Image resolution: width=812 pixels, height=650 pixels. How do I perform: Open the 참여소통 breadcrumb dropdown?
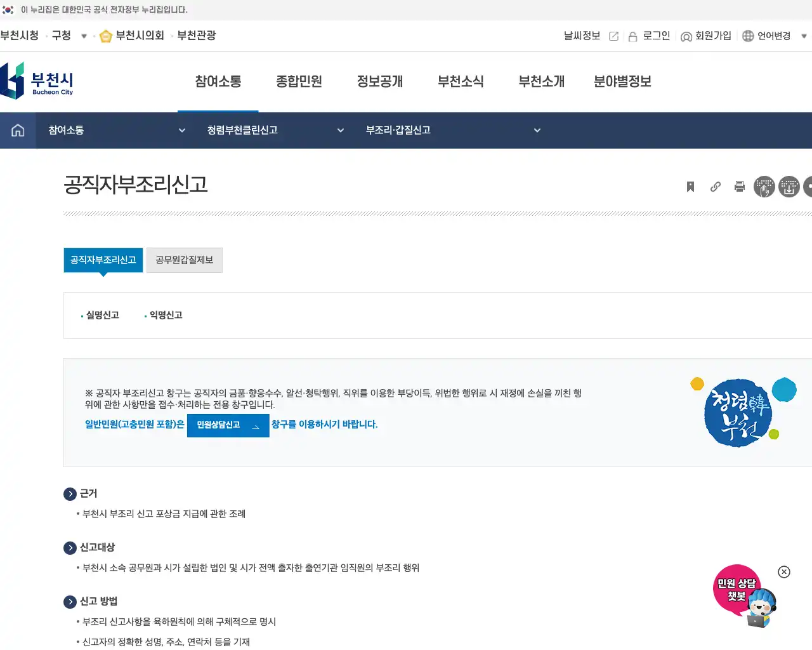[117, 130]
